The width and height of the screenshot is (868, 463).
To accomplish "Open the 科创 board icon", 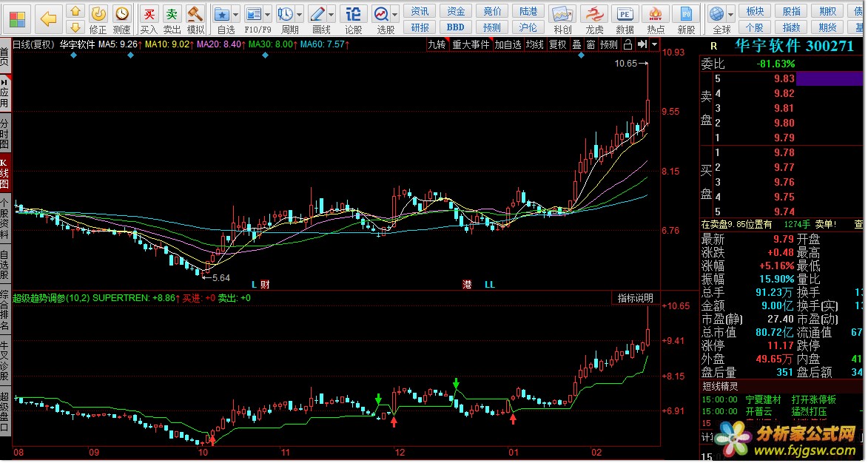I will pyautogui.click(x=562, y=14).
